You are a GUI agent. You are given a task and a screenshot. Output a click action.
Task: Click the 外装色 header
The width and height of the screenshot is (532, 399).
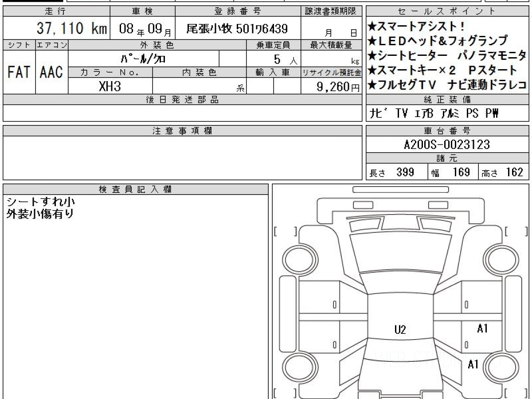(x=157, y=45)
